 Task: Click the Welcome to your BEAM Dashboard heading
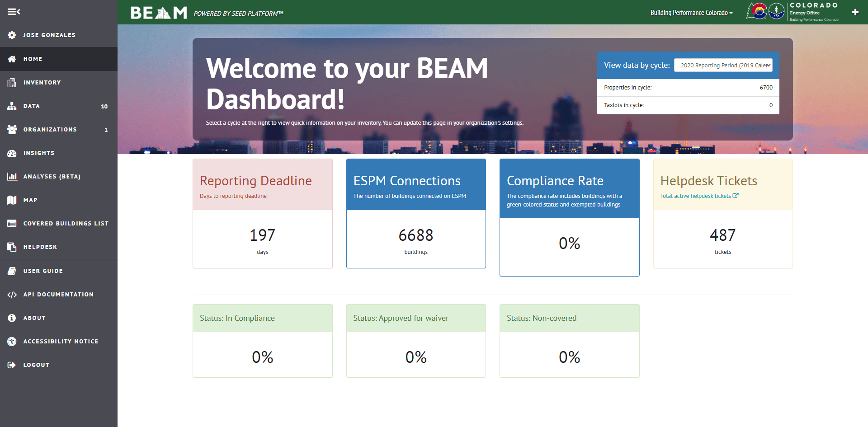point(347,84)
